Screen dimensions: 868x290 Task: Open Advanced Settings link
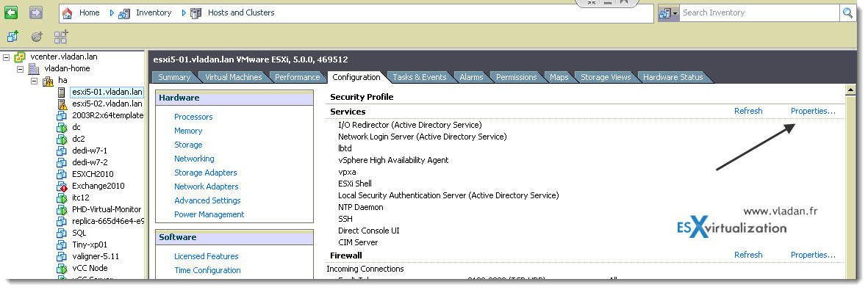(207, 200)
